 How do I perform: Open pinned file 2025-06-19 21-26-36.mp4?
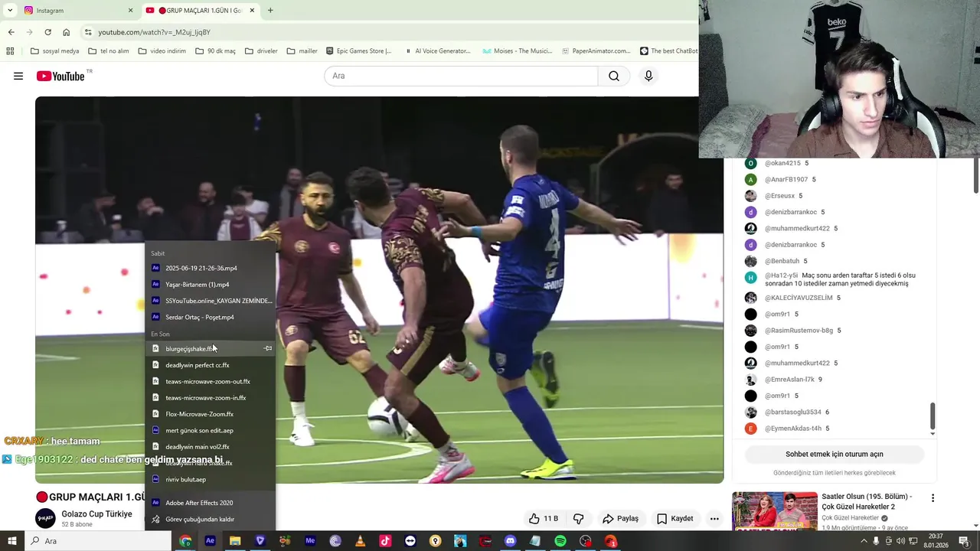211,268
